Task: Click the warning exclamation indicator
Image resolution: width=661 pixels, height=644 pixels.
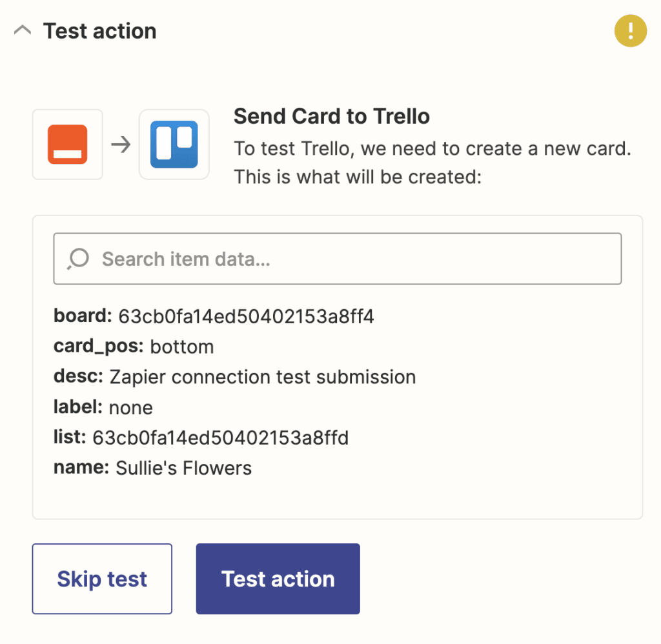Action: tap(630, 30)
